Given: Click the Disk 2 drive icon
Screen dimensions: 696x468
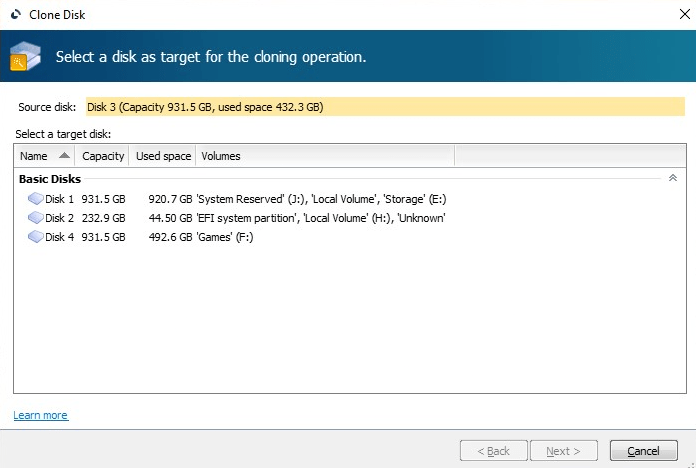Looking at the screenshot, I should (x=36, y=218).
